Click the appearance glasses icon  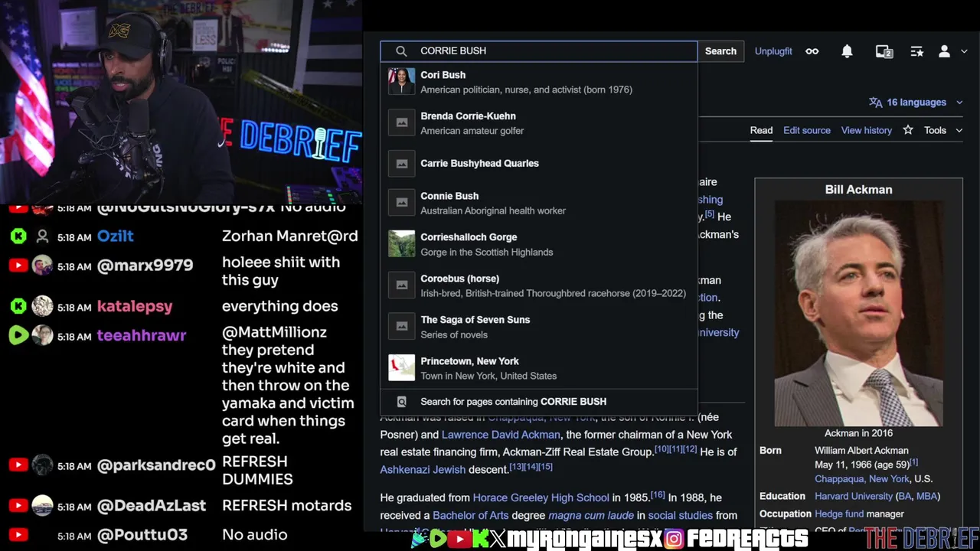coord(812,51)
